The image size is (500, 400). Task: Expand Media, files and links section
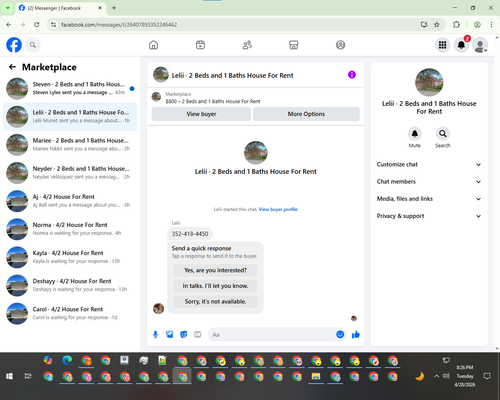429,199
